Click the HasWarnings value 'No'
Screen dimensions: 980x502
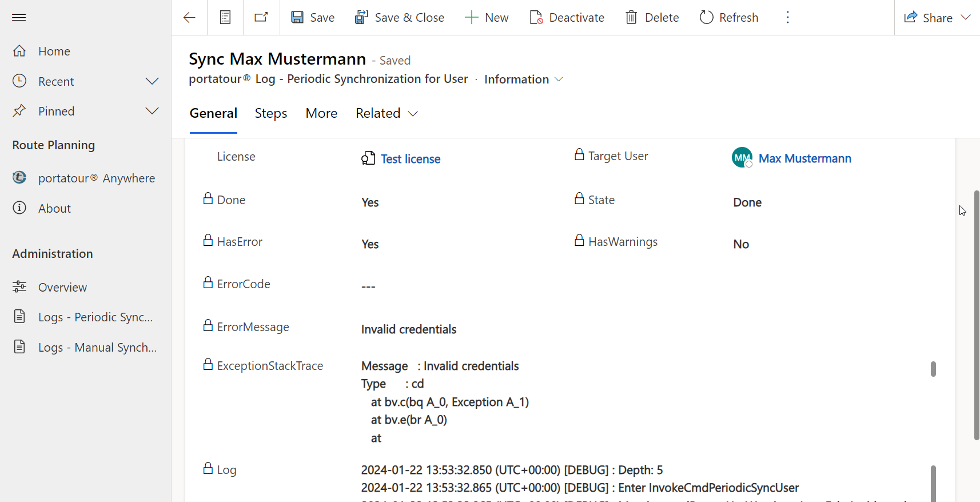(x=741, y=244)
